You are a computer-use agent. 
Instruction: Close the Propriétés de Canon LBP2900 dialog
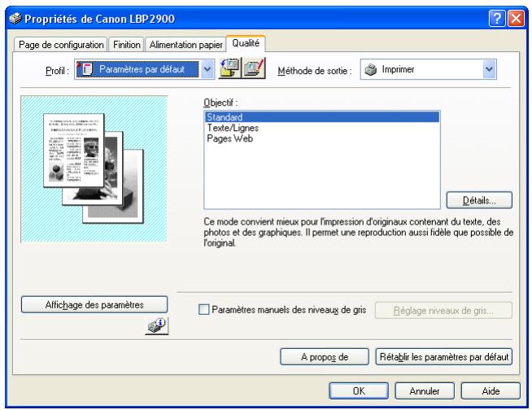[x=516, y=18]
